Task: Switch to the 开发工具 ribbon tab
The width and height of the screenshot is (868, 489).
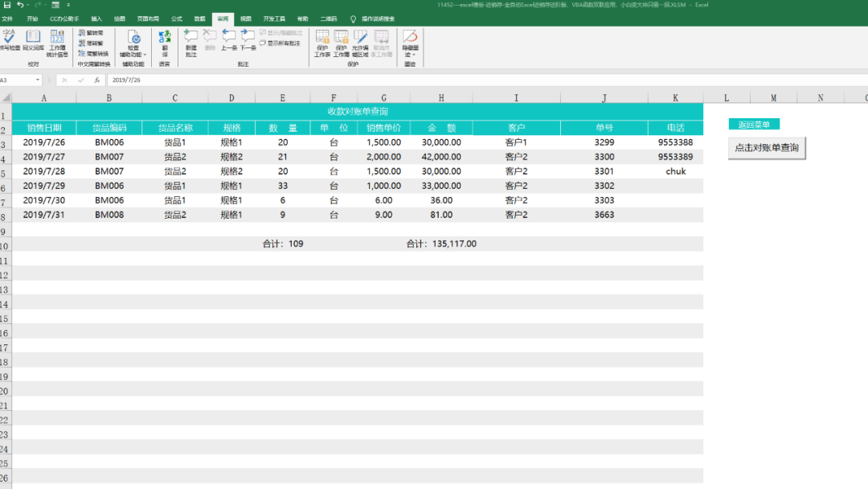Action: coord(274,18)
